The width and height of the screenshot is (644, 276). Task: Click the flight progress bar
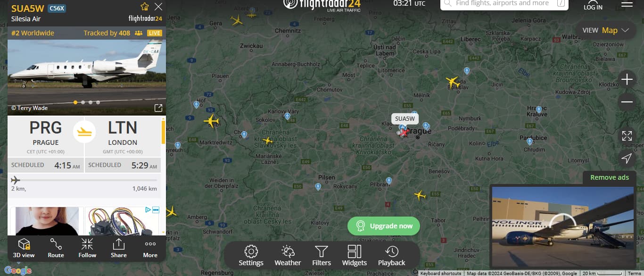point(84,180)
